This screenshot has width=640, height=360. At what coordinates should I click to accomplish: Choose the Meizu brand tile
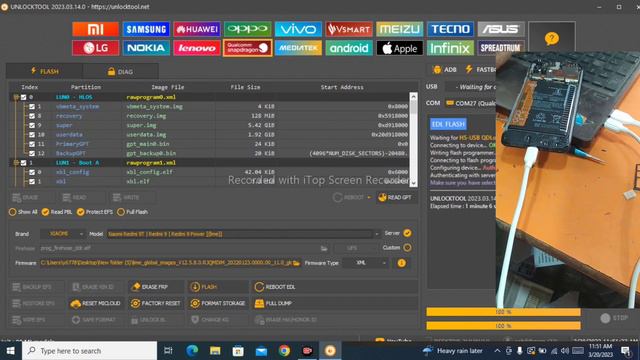point(400,29)
